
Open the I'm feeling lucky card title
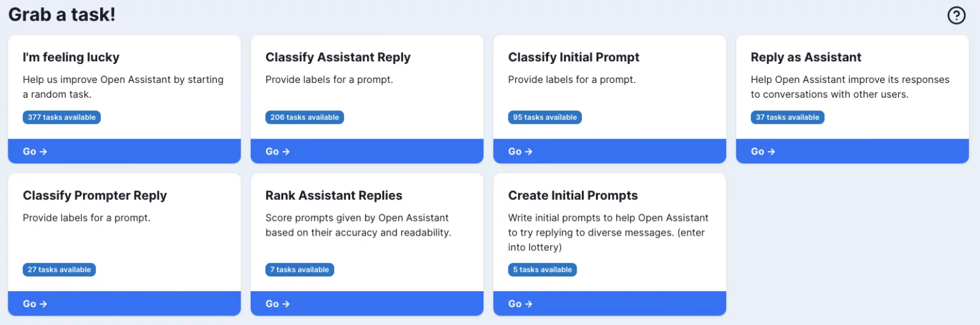[71, 57]
